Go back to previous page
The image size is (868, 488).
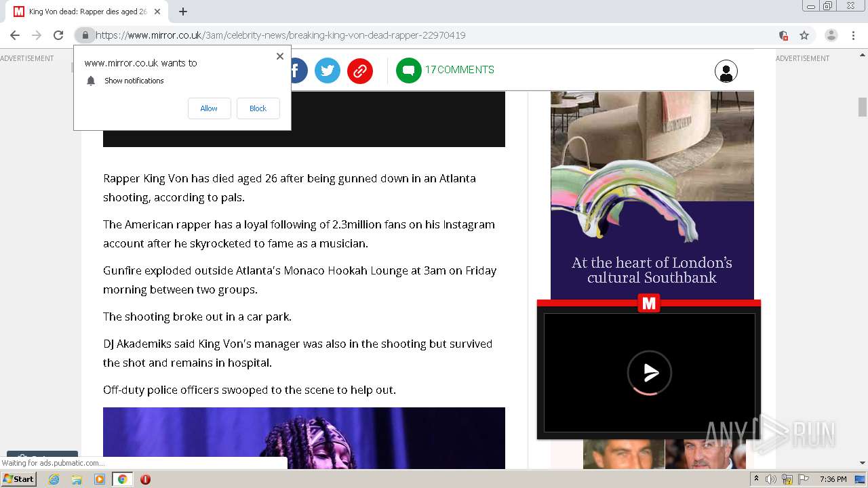(x=15, y=35)
